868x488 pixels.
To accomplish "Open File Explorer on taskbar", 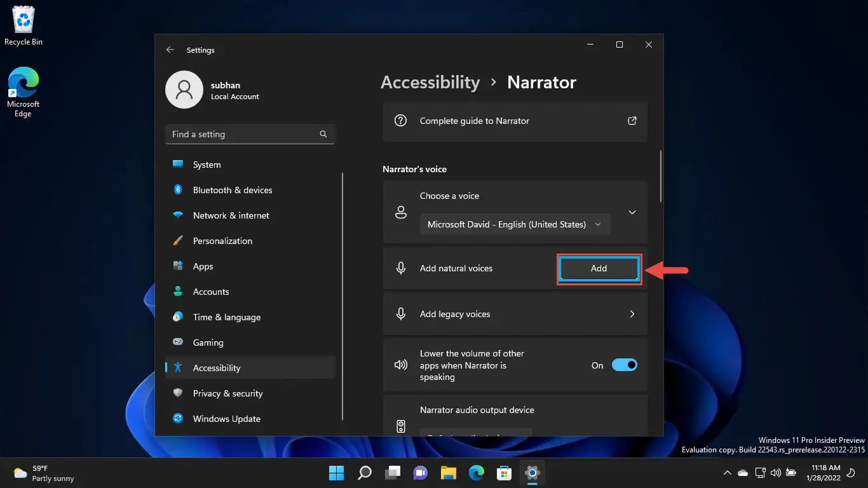I will (449, 473).
